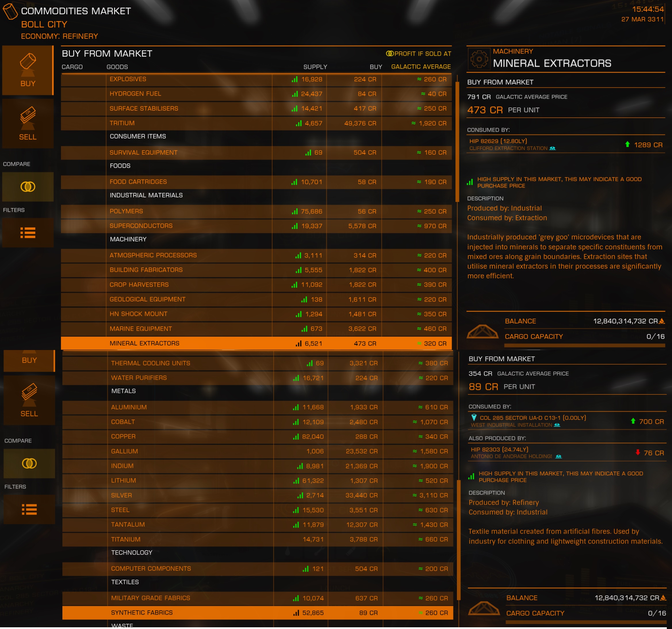The width and height of the screenshot is (672, 629).
Task: Open the upper SELL tab with credits icon
Action: [28, 124]
